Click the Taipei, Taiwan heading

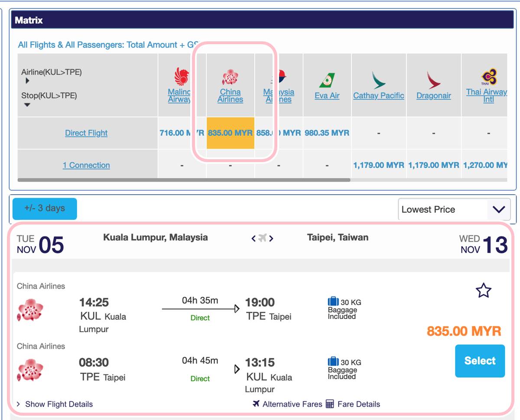tap(338, 238)
